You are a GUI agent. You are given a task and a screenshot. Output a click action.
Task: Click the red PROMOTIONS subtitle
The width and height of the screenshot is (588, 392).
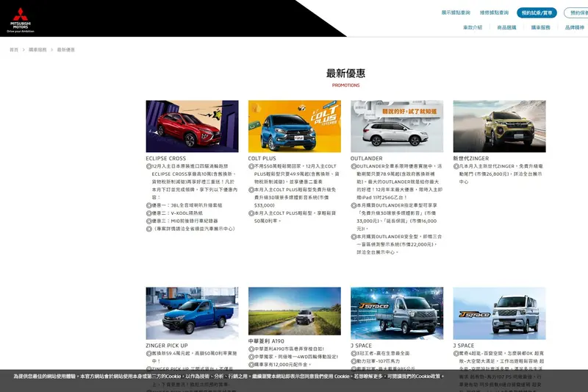tap(345, 85)
